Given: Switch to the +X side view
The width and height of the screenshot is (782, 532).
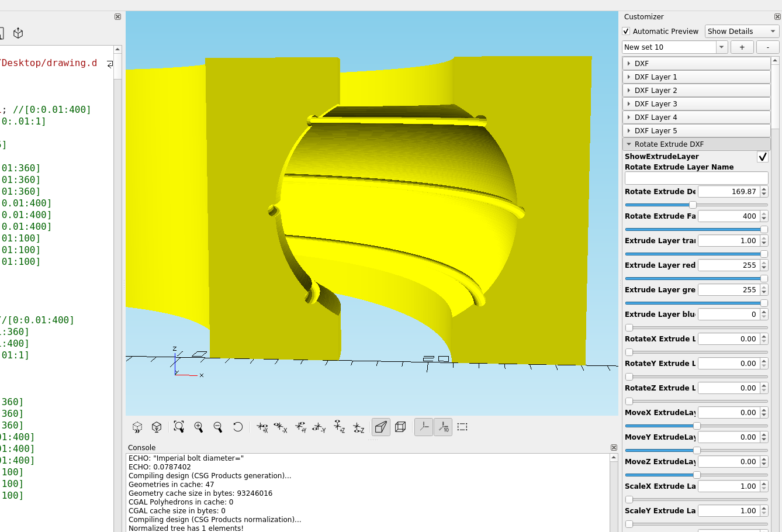Looking at the screenshot, I should [x=262, y=427].
